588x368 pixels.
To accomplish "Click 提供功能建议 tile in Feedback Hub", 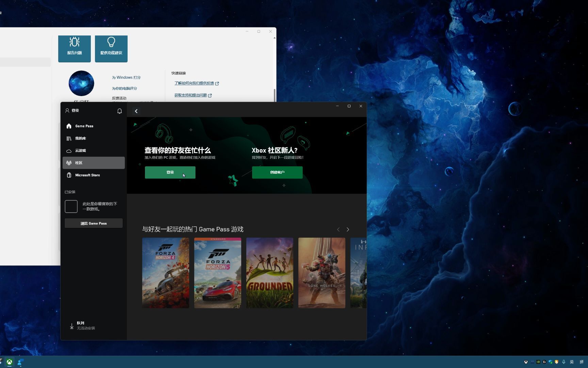I will click(111, 49).
